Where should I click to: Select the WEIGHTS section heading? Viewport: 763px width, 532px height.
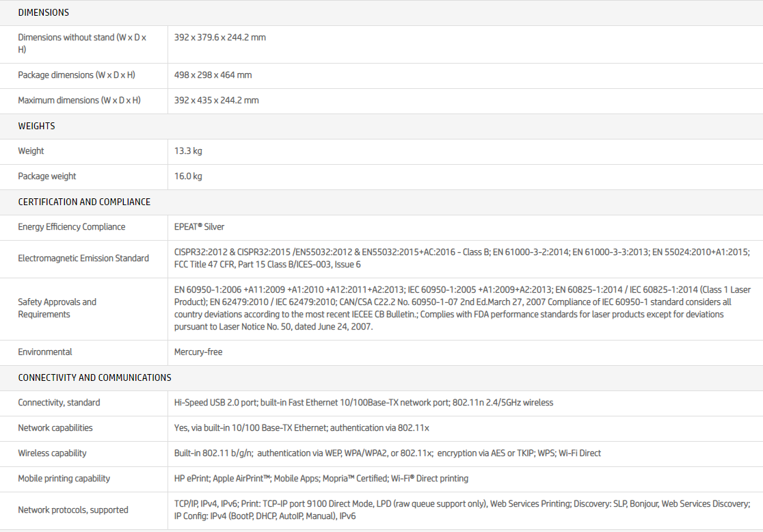click(36, 126)
